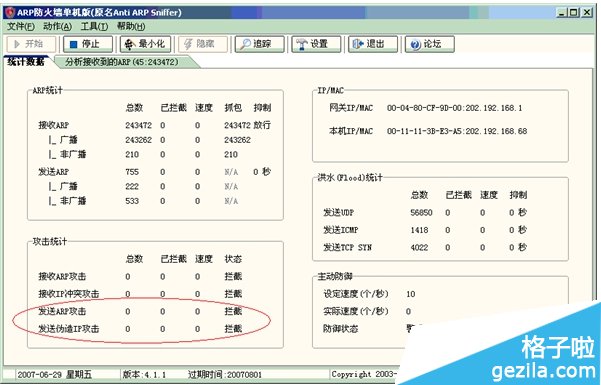Click the 最小化 (Minimize) toolbar button
Viewport: 601px width, 385px height.
(x=145, y=44)
